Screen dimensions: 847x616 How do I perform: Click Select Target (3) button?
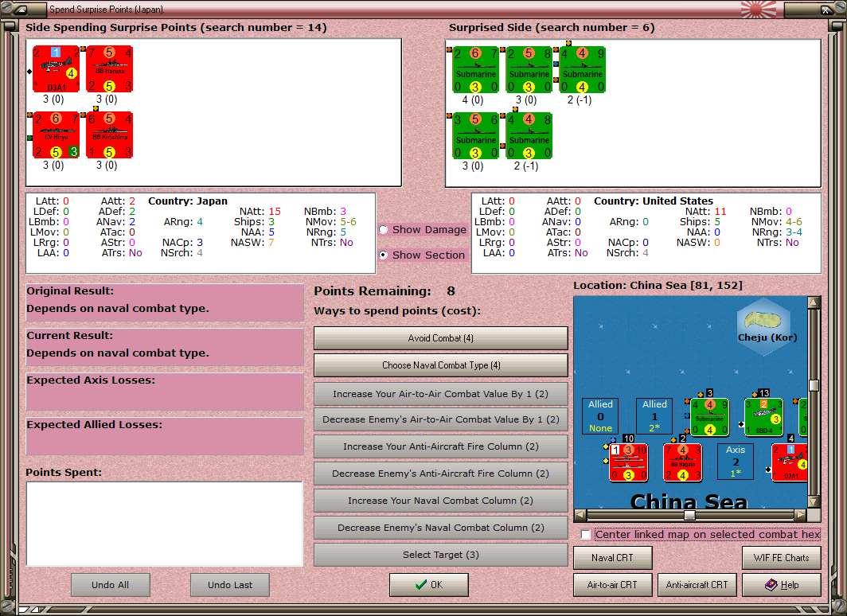point(441,555)
